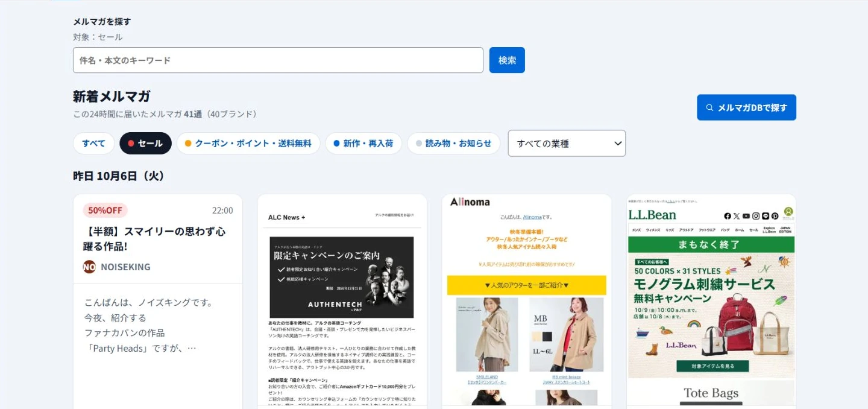Click 対象アイテムを見る button in L.L.Bean card
Image resolution: width=868 pixels, height=409 pixels.
coord(712,366)
